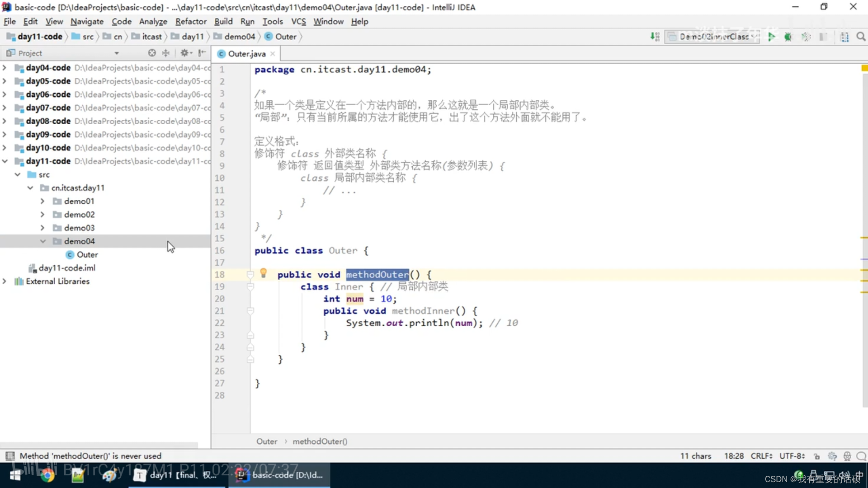Click scroll from source target icon
The height and width of the screenshot is (488, 868).
tap(152, 53)
